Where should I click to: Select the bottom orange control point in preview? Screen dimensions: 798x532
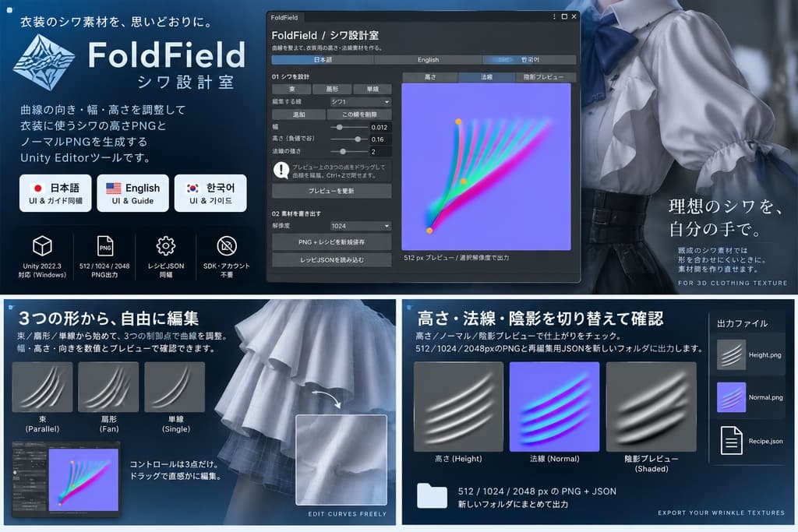tap(429, 231)
